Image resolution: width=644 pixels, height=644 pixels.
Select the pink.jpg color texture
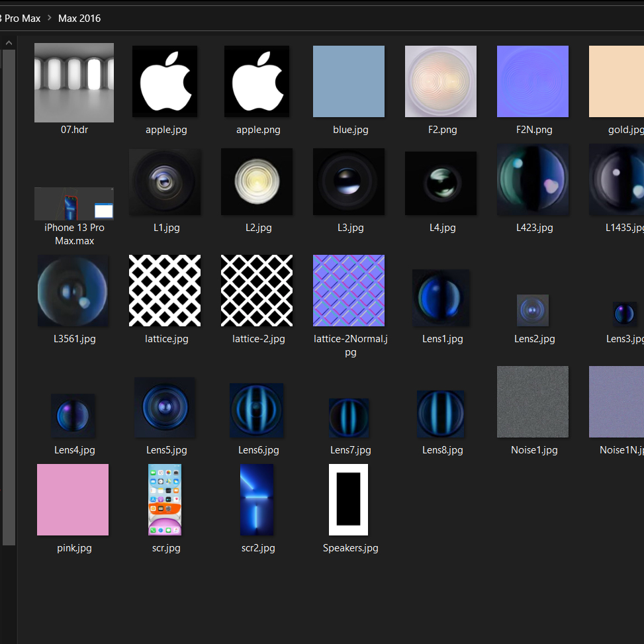pyautogui.click(x=73, y=500)
